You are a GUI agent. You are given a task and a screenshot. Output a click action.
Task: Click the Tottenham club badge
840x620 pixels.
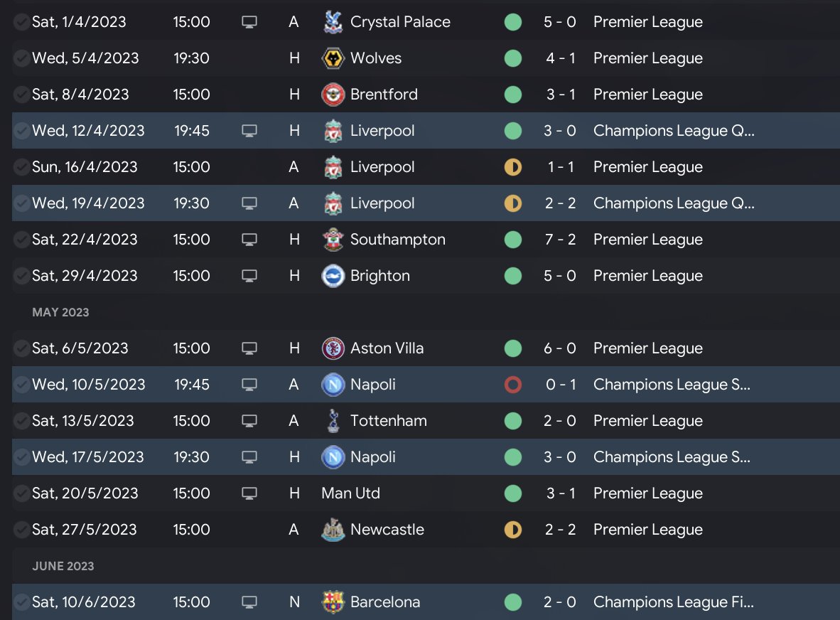point(332,421)
